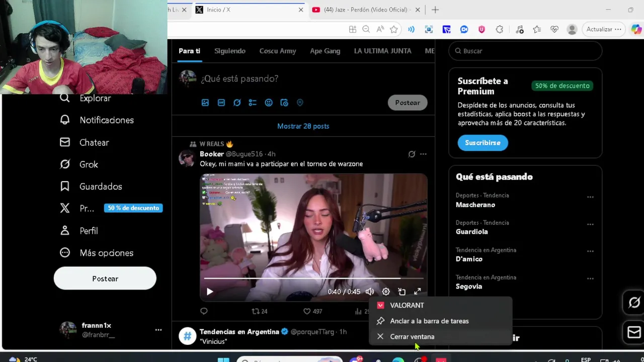Open Grok explain icon on Booker's post
644x362 pixels.
click(x=412, y=154)
